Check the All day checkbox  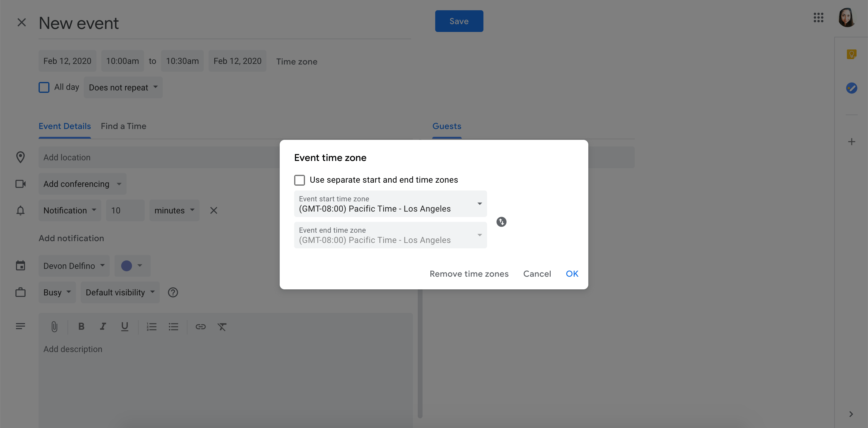[44, 87]
